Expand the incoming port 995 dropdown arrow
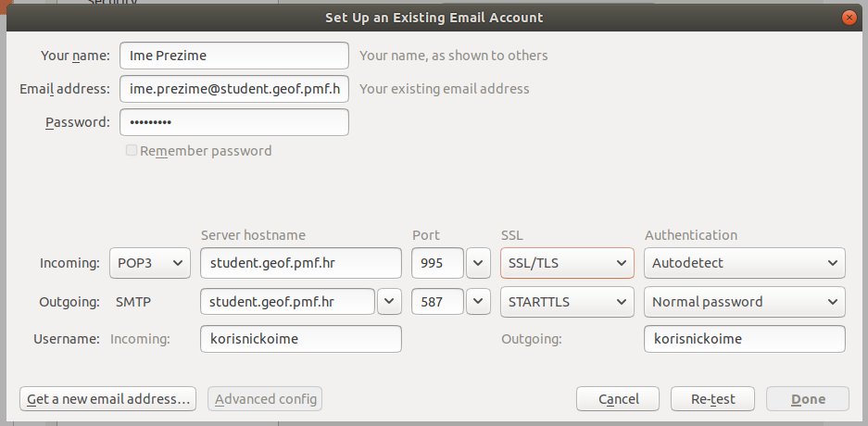This screenshot has width=868, height=426. tap(478, 263)
